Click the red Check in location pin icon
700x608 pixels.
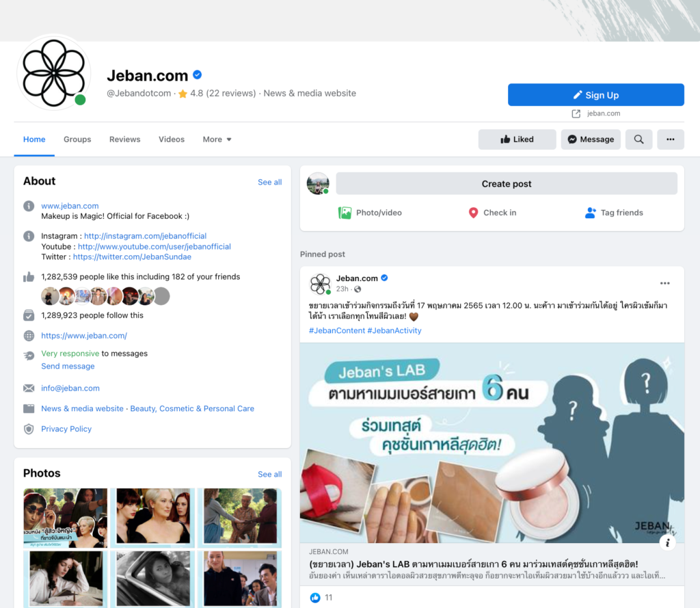point(473,213)
